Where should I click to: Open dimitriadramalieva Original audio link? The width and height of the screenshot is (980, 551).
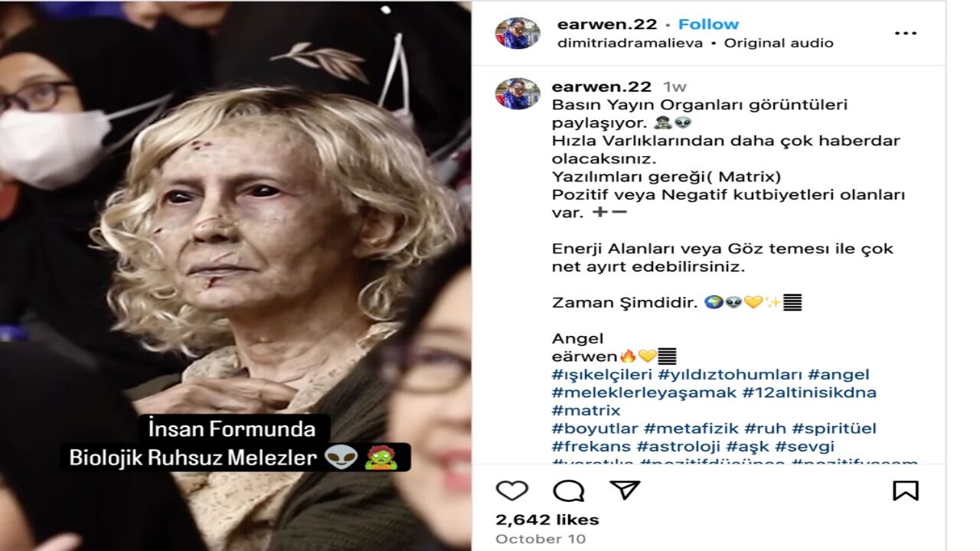(x=695, y=43)
